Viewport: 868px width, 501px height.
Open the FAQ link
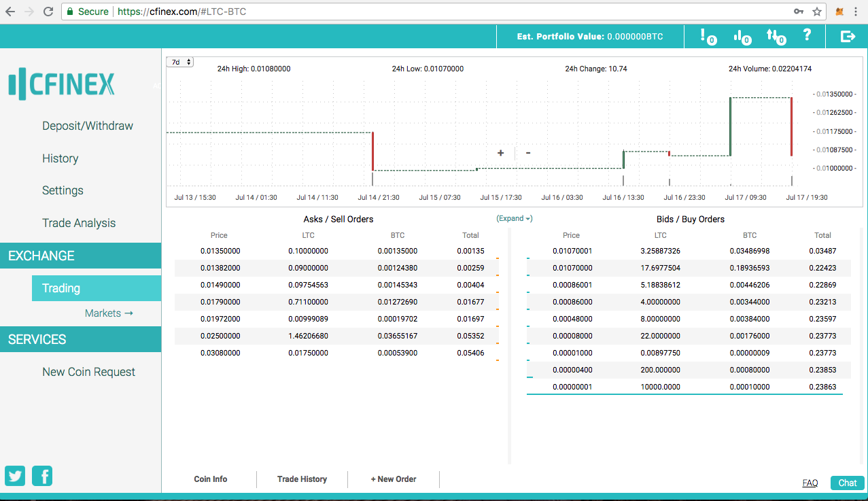[x=810, y=483]
